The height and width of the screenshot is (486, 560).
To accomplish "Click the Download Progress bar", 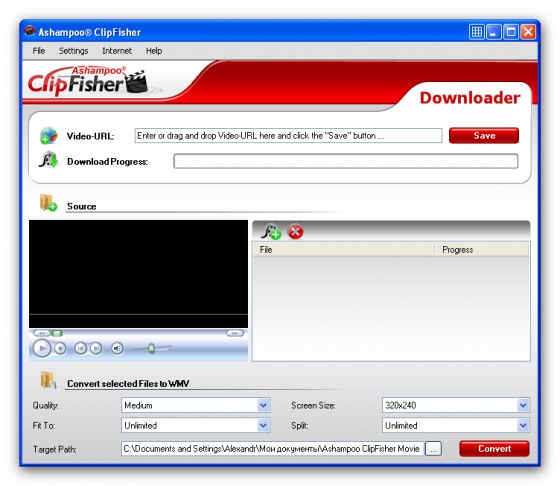I will pyautogui.click(x=346, y=161).
